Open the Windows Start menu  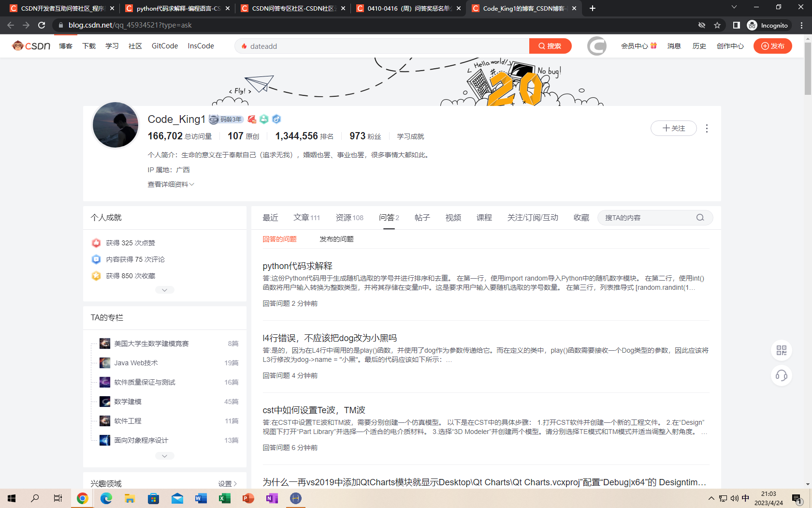coord(12,498)
